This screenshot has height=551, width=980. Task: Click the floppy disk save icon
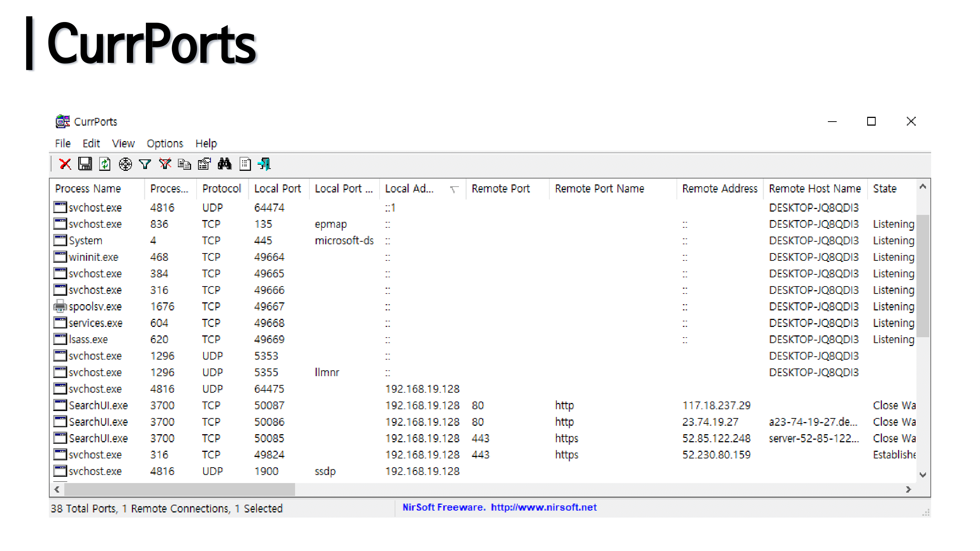85,164
